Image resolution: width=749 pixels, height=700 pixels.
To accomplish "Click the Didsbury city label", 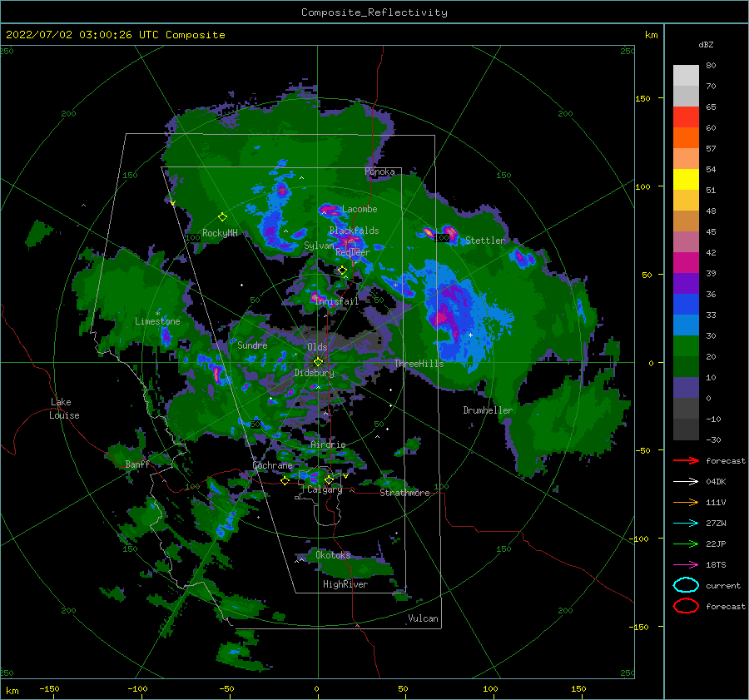I will [x=314, y=373].
